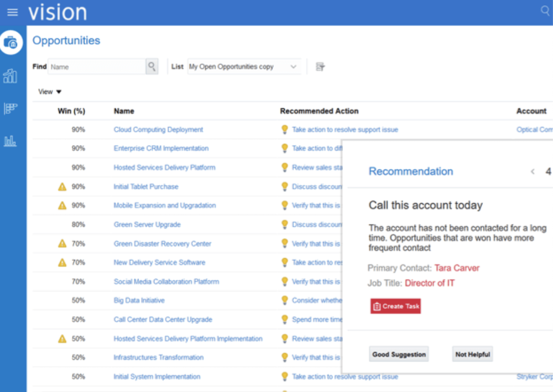Click the manage lists icon beside List dropdown
The width and height of the screenshot is (553, 392).
[x=319, y=66]
